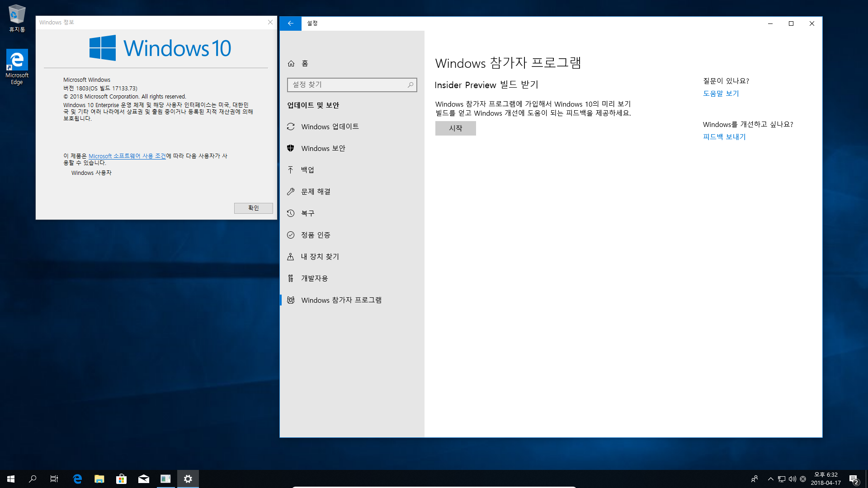Select 문제 해결 menu item
The width and height of the screenshot is (868, 488).
[x=352, y=192]
